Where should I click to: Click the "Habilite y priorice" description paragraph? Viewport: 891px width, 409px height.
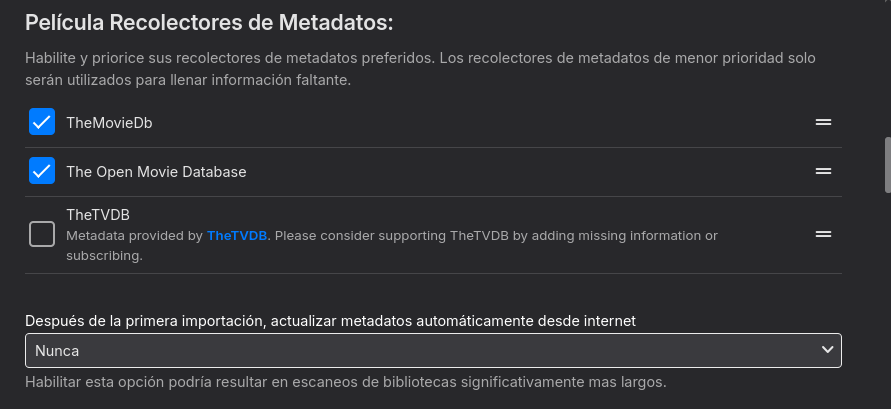point(420,69)
